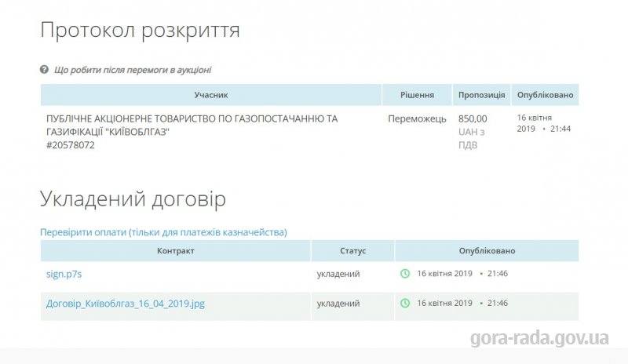Click Опубліковано header in the contract table
Viewport: 628px width, 364px height.
pos(487,251)
